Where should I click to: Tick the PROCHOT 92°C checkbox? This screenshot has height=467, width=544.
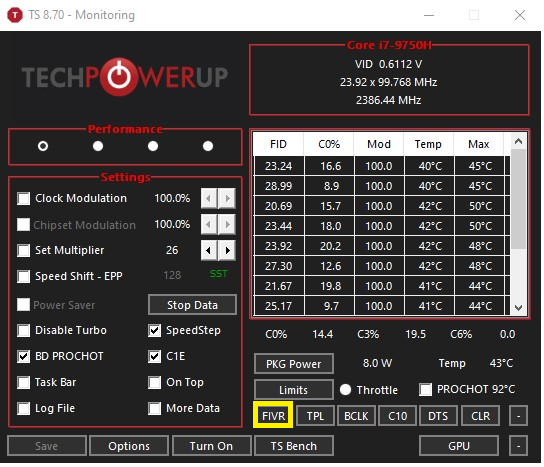coord(425,389)
